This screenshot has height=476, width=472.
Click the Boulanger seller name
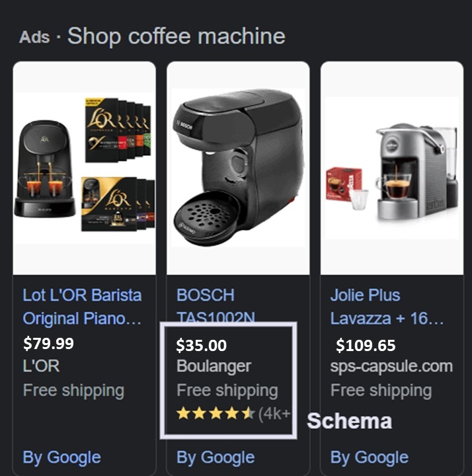tap(214, 366)
